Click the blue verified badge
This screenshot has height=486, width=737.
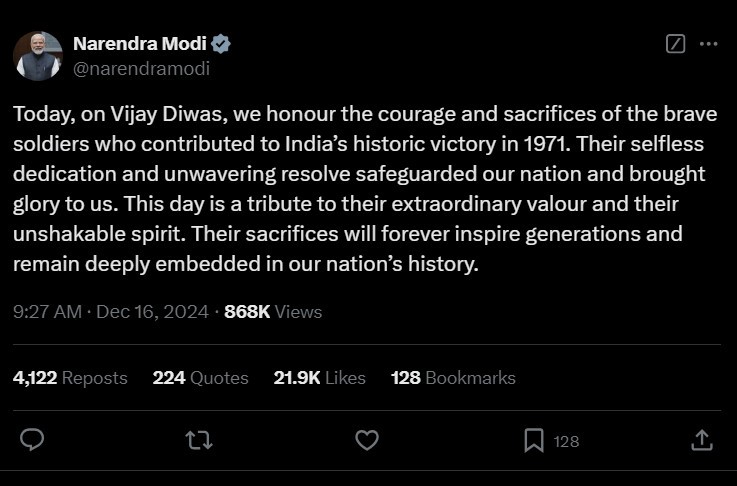pyautogui.click(x=220, y=44)
